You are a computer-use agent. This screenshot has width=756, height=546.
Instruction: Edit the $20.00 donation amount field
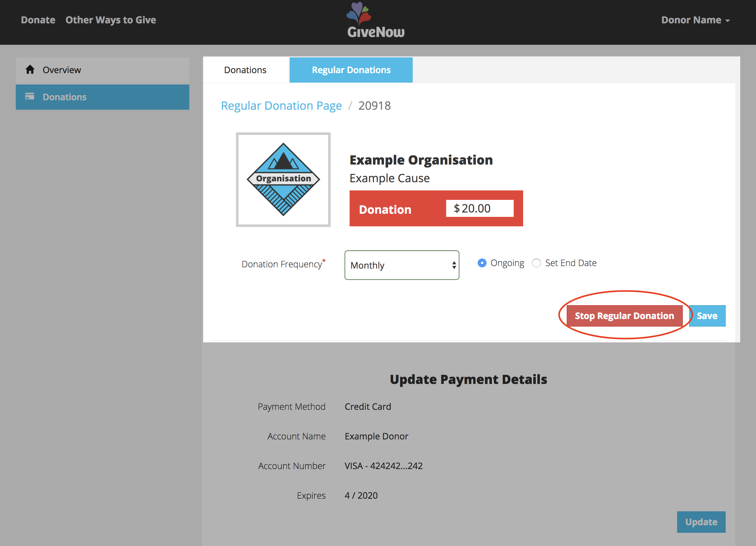coord(480,208)
